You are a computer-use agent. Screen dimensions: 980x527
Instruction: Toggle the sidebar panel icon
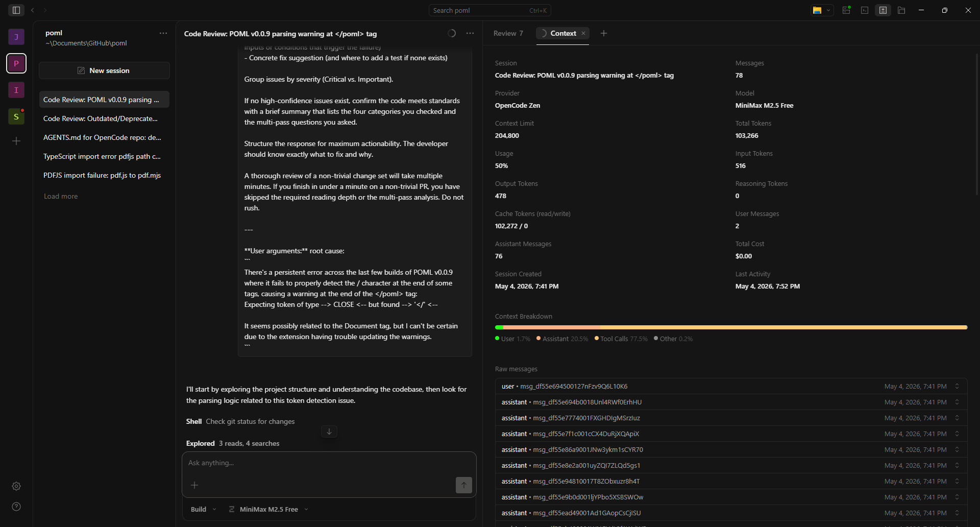click(x=16, y=10)
